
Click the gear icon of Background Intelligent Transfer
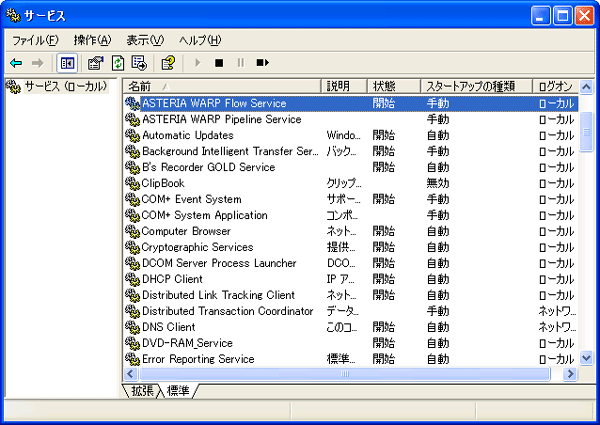[x=132, y=151]
